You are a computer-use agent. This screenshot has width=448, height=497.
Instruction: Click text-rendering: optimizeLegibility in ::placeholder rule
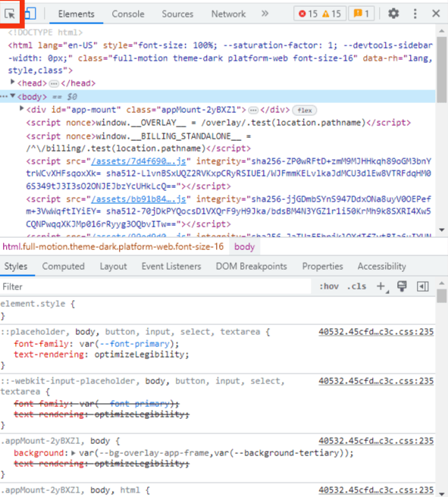click(x=102, y=355)
